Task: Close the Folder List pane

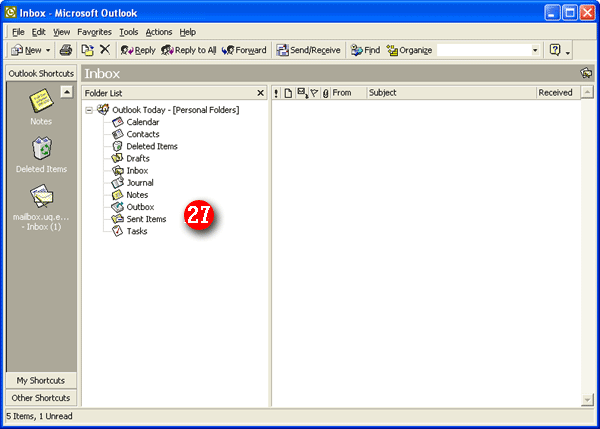Action: tap(260, 93)
